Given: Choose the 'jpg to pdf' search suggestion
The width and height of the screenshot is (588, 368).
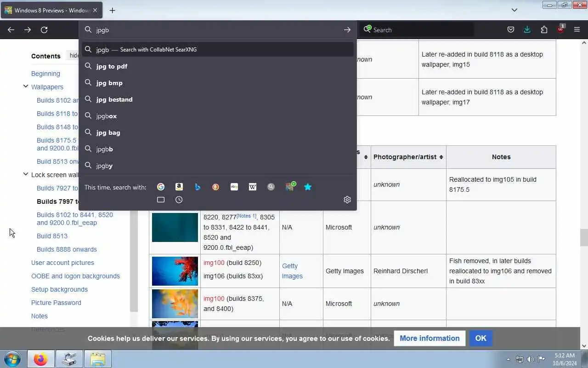Looking at the screenshot, I should [218, 66].
